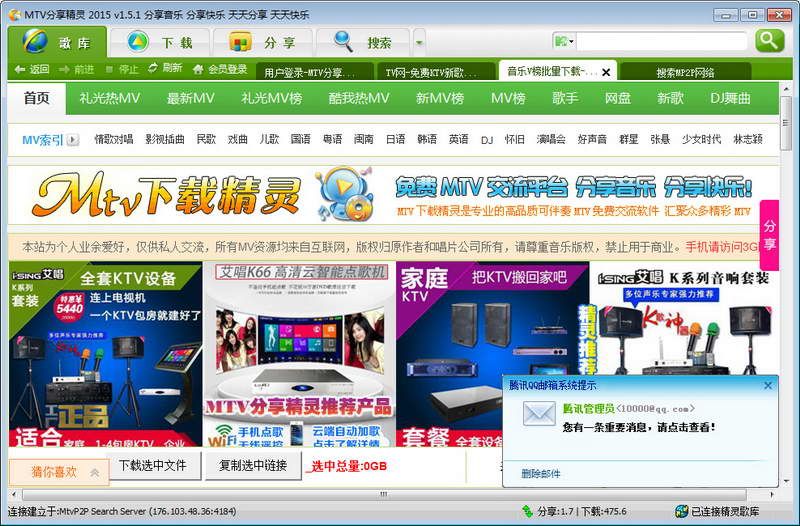Open the 闽南 category link
Screen dimensions: 800x526
coord(364,139)
